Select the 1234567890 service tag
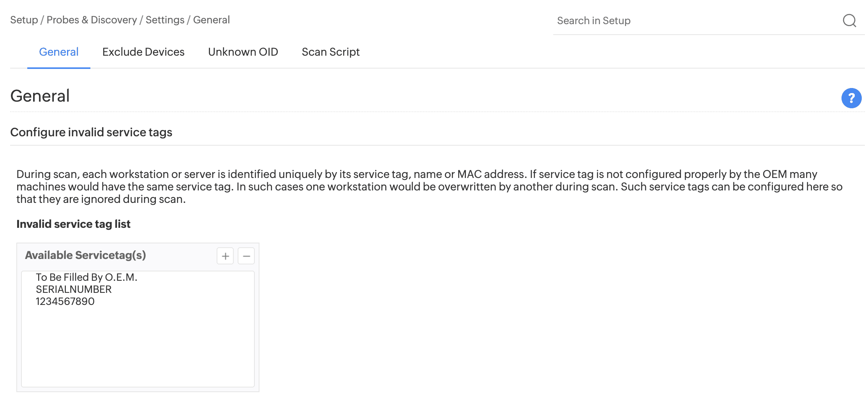This screenshot has width=868, height=405. point(65,301)
